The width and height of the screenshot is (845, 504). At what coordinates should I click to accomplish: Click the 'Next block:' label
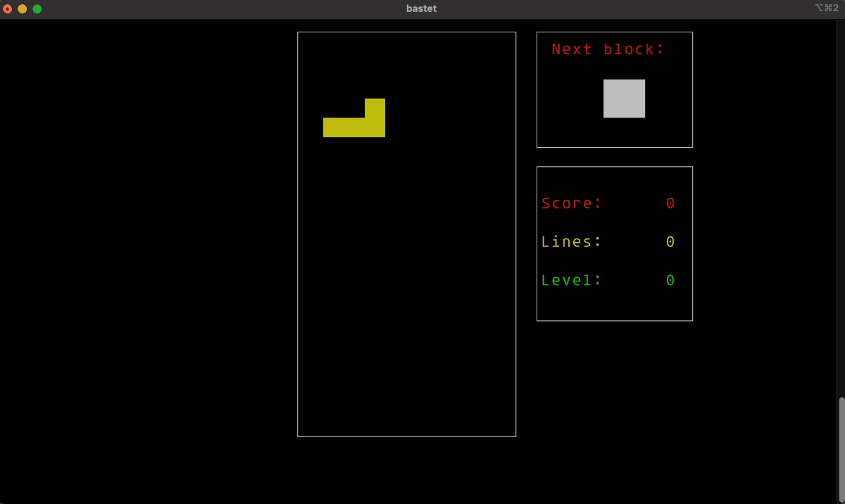608,49
